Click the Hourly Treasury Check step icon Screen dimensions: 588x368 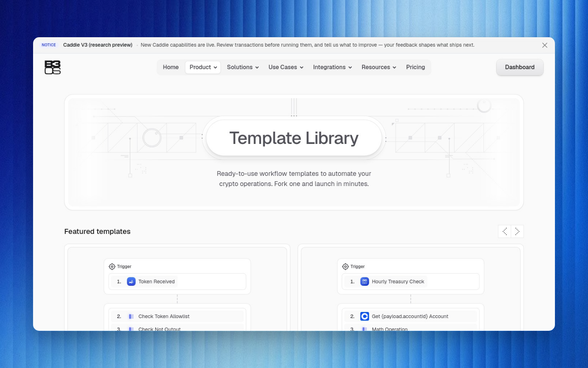pos(365,282)
